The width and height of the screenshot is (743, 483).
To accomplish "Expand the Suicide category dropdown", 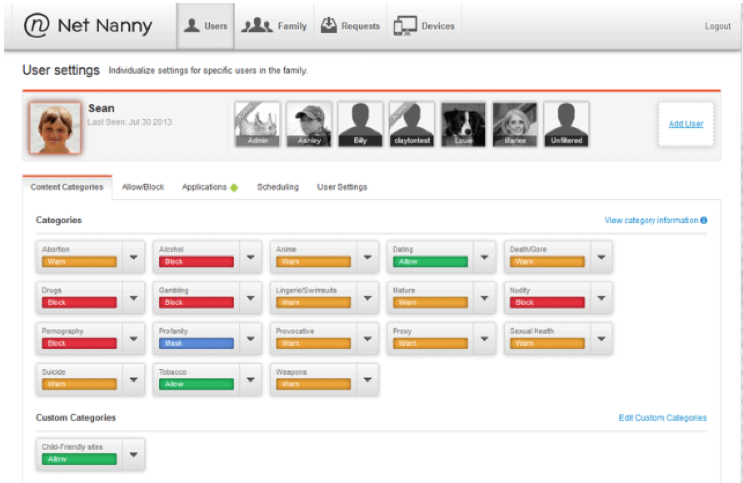I will point(134,380).
